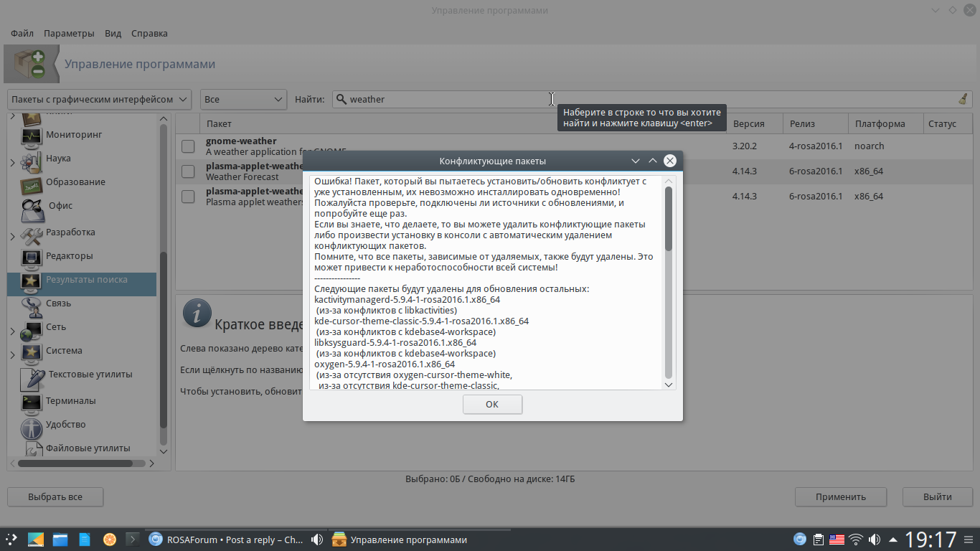Expand the Разработка category tree
The width and height of the screenshot is (980, 551).
click(13, 236)
